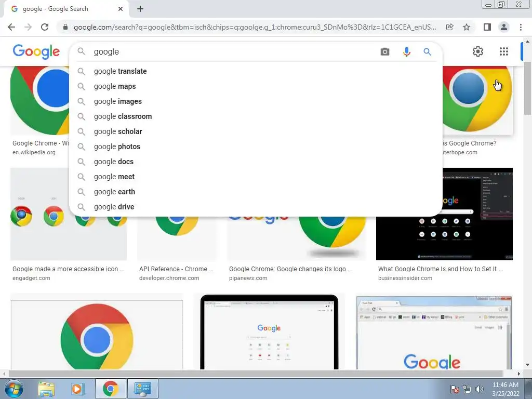Choose the google images suggestion
This screenshot has width=532, height=399.
click(256, 101)
